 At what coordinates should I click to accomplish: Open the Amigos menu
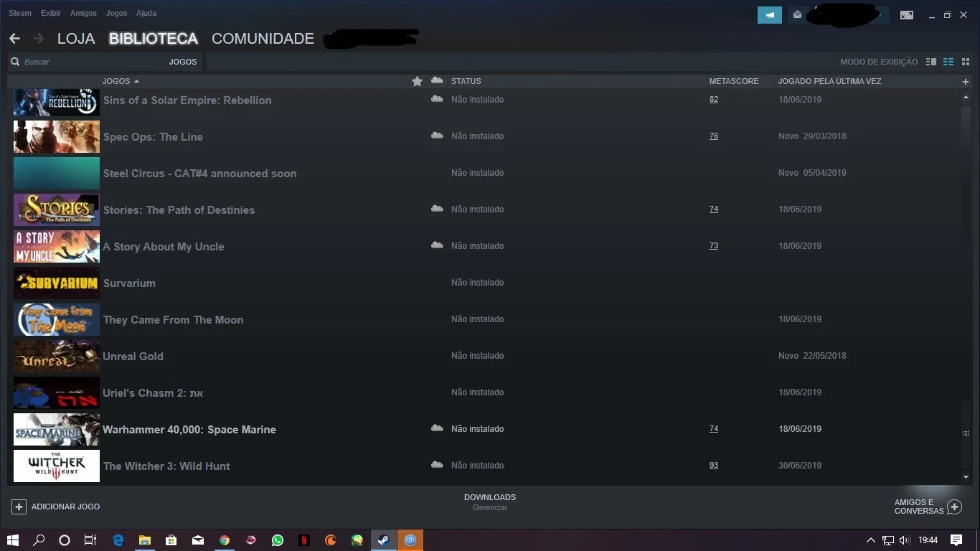[83, 13]
